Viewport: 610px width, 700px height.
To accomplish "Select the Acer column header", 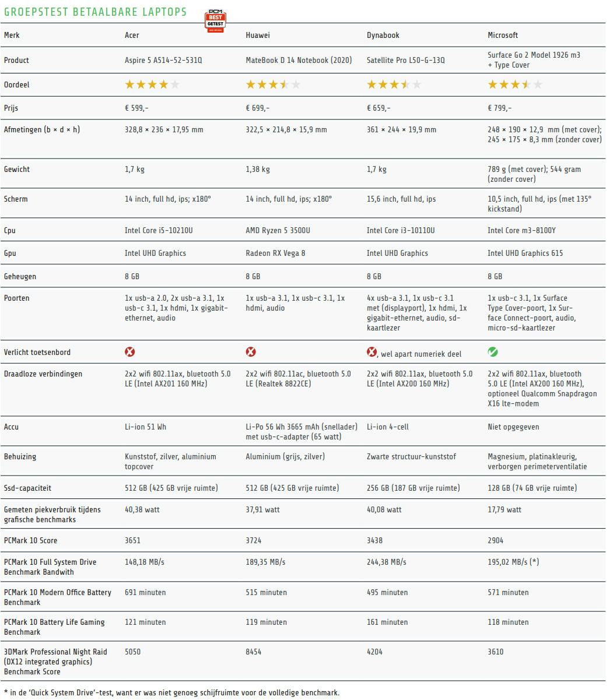I will pyautogui.click(x=132, y=36).
